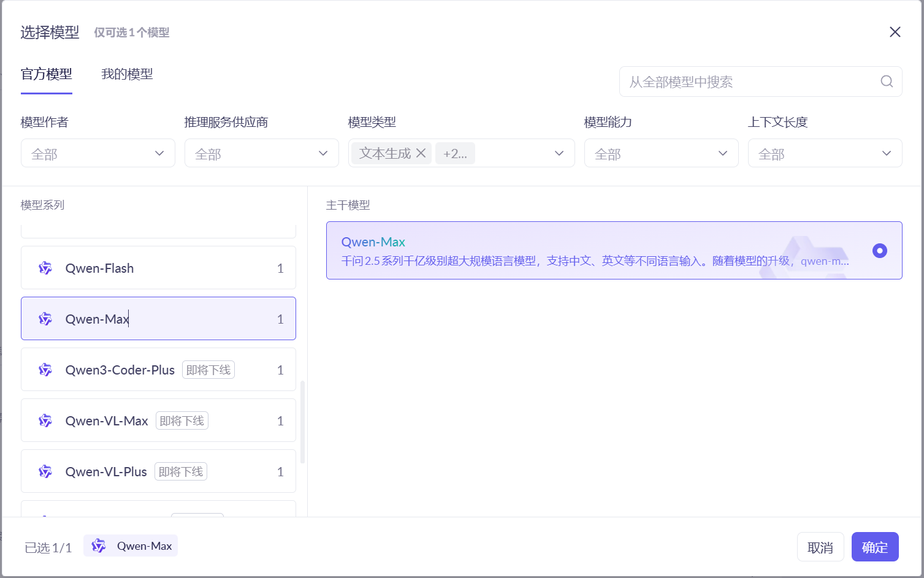924x578 pixels.
Task: Open the 上下文长度 dropdown
Action: pos(825,153)
